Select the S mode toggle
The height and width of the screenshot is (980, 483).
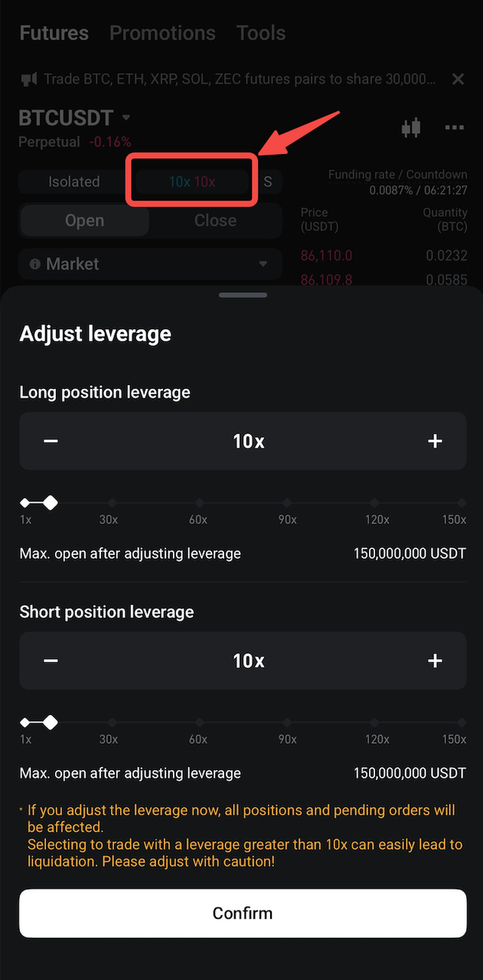(268, 181)
